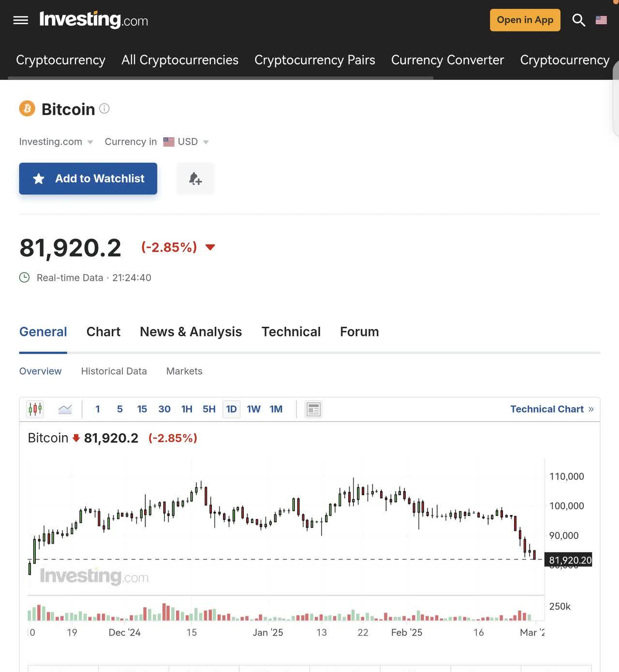Open Currency Converter nav item
The height and width of the screenshot is (672, 619).
[447, 60]
